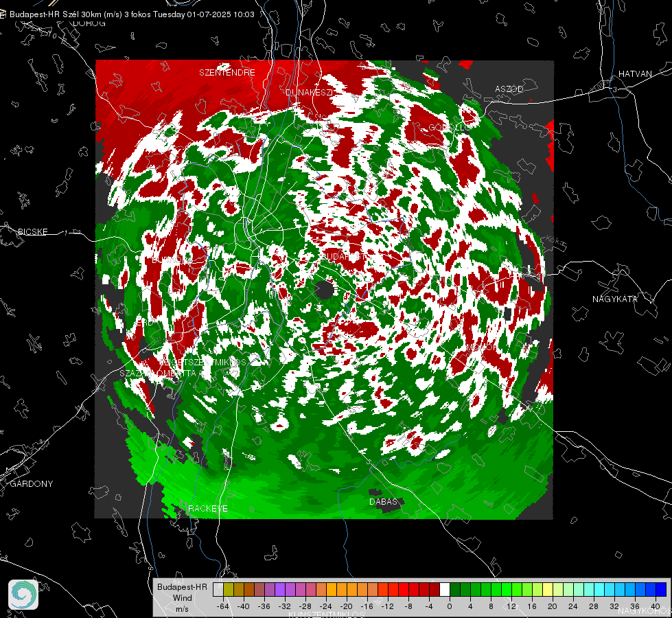Click the DABAS map label
Viewport: 672px width, 618px height.
click(383, 501)
